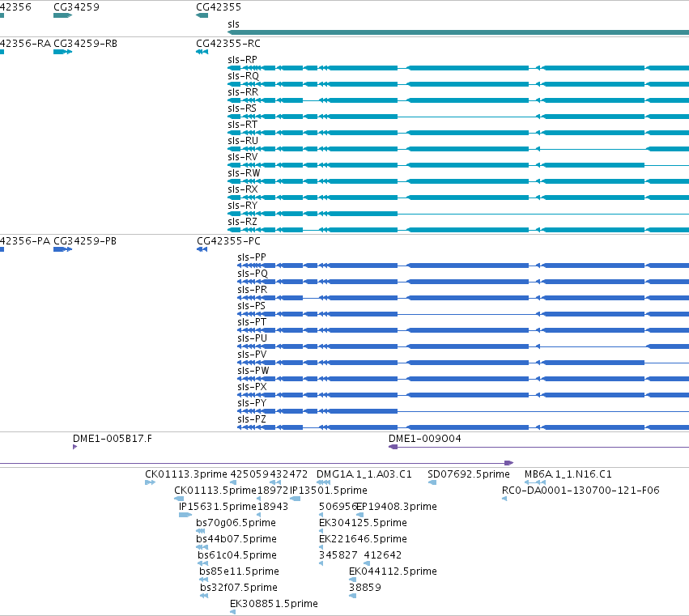Select the EK044112.5prime EST label
Screen dimensions: 689x616
click(x=393, y=571)
